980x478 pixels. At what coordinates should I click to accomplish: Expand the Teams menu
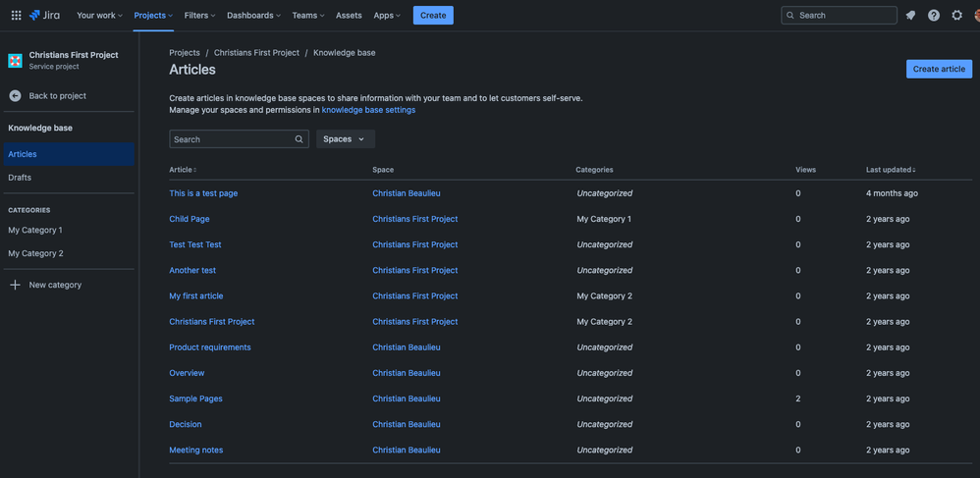[x=308, y=15]
